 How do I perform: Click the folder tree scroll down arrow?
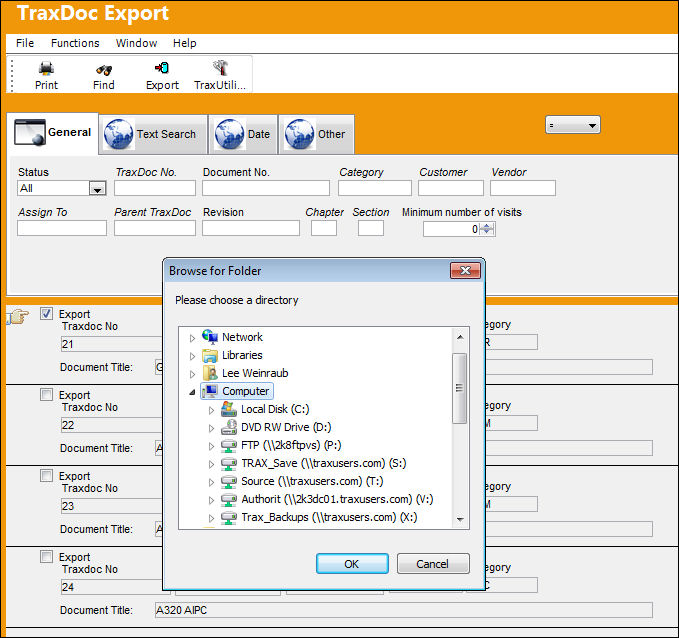click(460, 519)
